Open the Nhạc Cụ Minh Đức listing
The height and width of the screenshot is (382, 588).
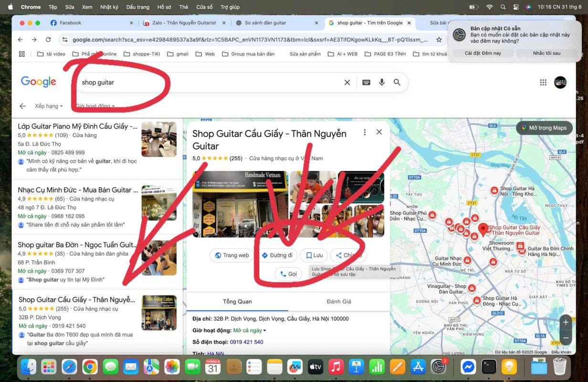coord(97,207)
